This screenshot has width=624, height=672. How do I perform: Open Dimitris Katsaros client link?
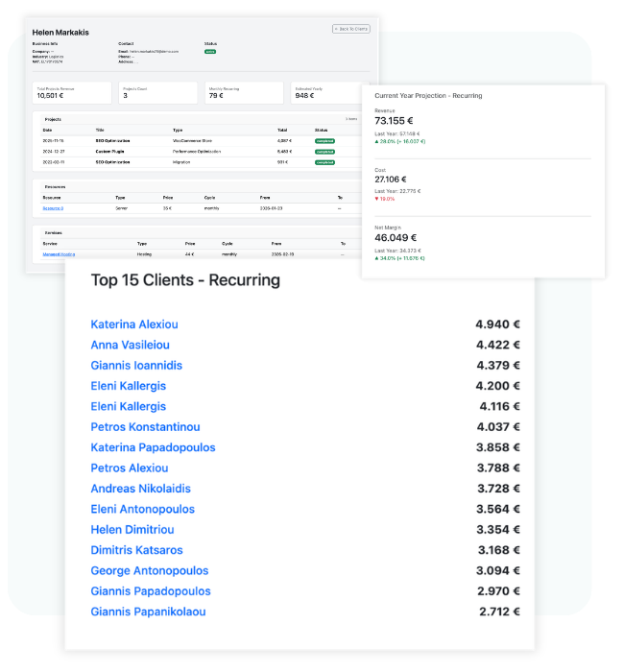tap(136, 550)
